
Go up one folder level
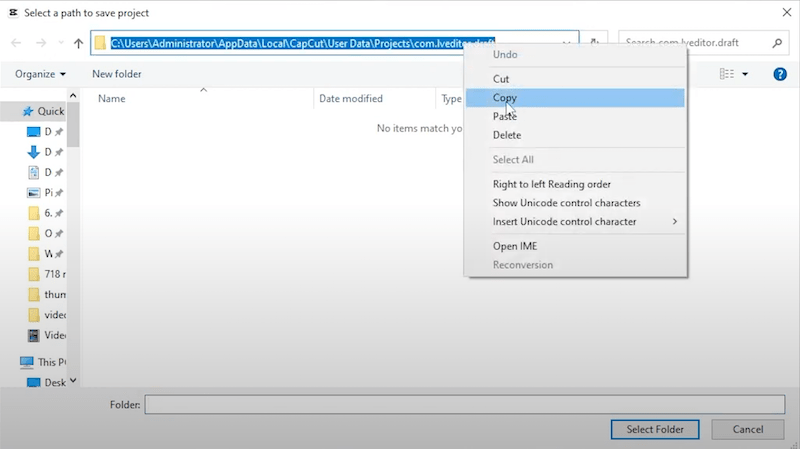tap(78, 43)
